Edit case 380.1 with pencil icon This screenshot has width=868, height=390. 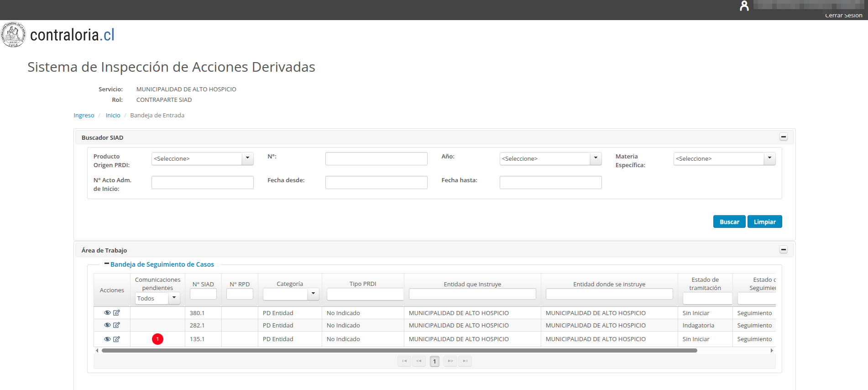pos(116,313)
